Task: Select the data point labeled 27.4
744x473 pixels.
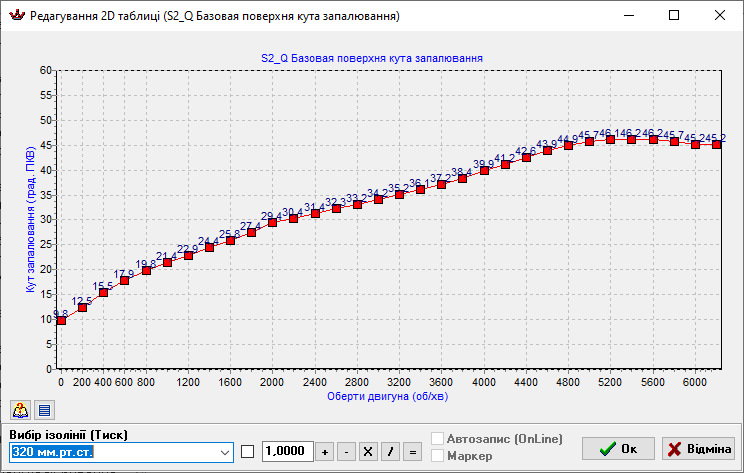Action: [251, 232]
